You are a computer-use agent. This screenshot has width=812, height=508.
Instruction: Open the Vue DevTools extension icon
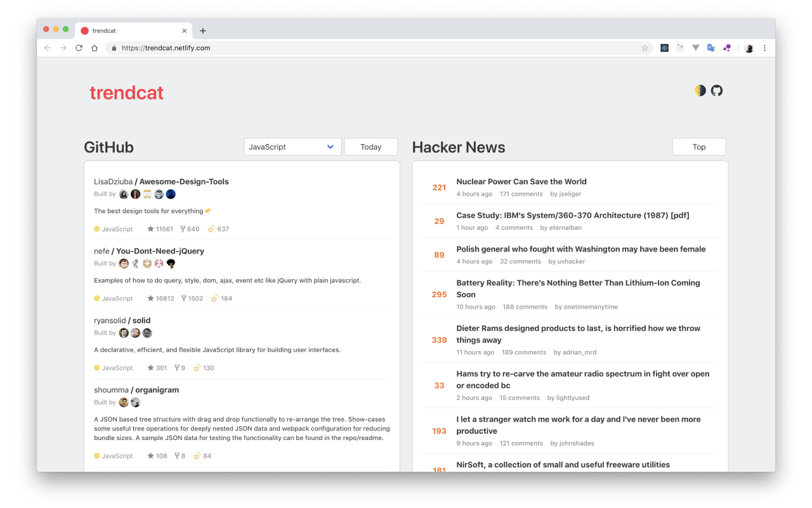click(695, 48)
